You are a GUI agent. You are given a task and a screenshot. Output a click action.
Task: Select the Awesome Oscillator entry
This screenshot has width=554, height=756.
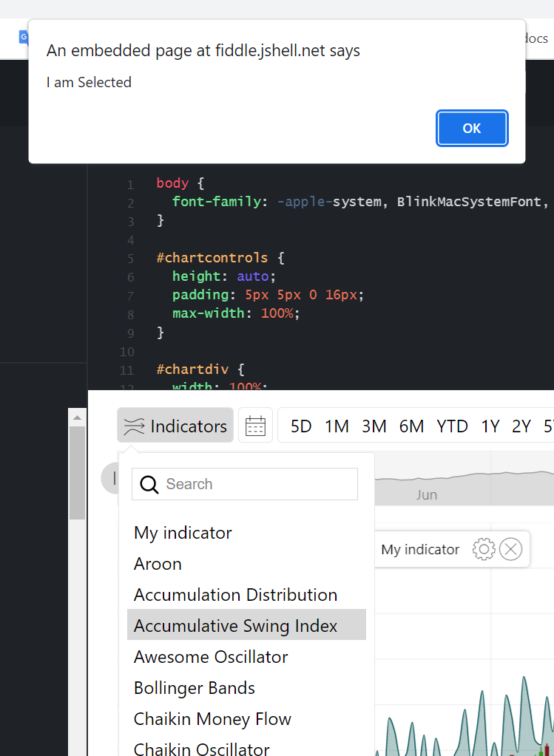pyautogui.click(x=210, y=656)
